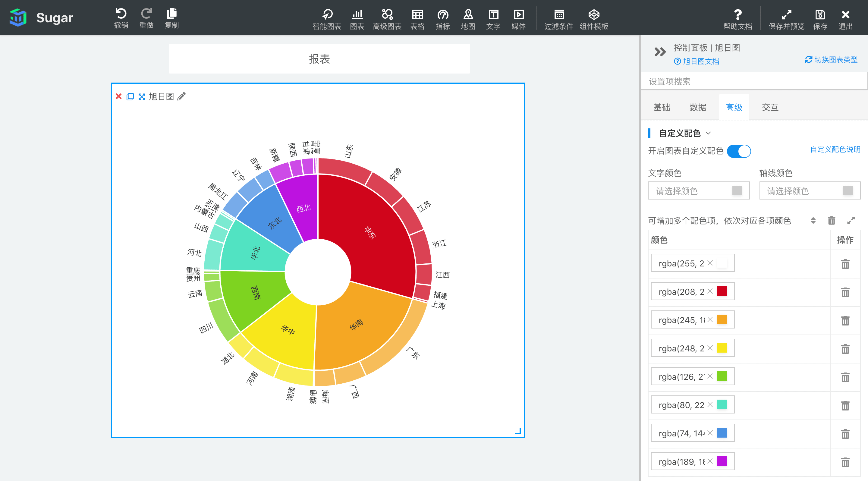Switch to the 数据 tab
Screen dimensions: 868x481
tap(698, 108)
